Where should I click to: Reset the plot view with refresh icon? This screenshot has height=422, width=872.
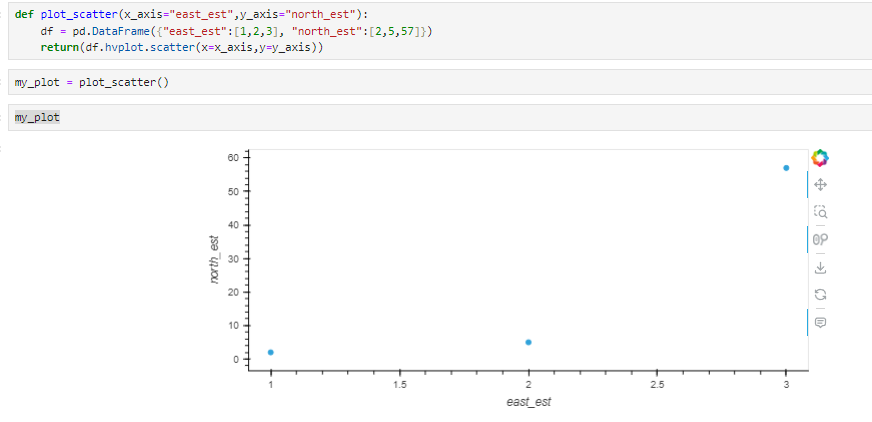(820, 295)
